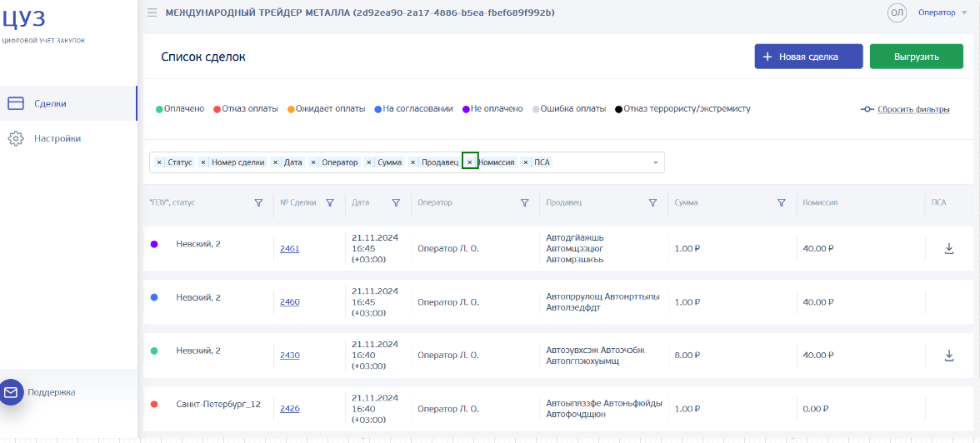Image resolution: width=980 pixels, height=443 pixels.
Task: Open the Оператор column filter icon
Action: click(x=524, y=202)
